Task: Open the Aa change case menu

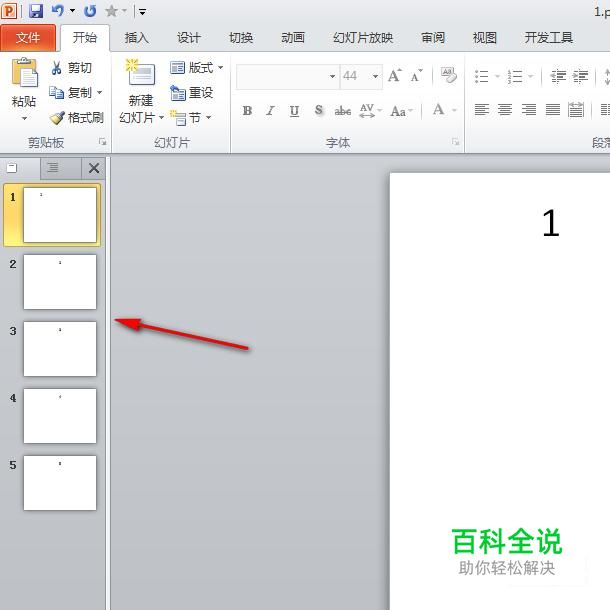Action: click(x=401, y=111)
